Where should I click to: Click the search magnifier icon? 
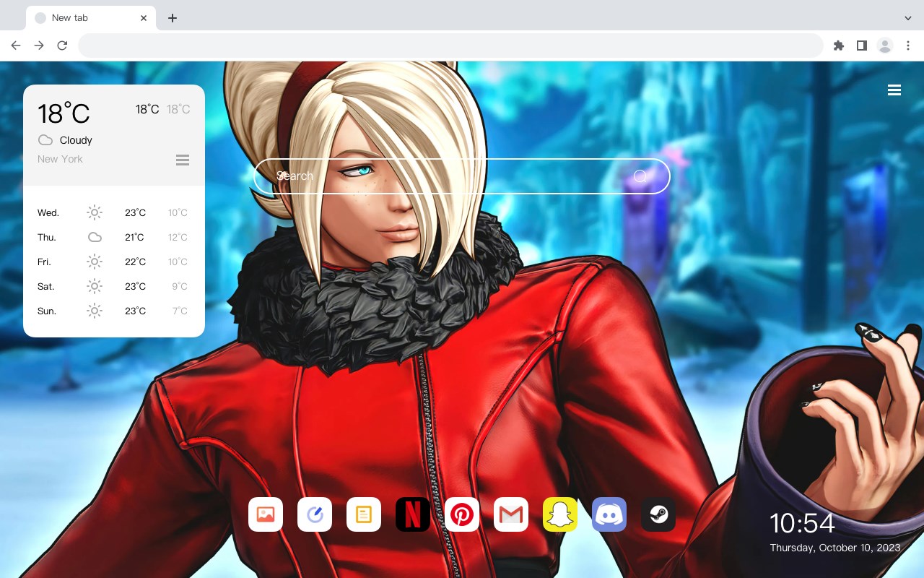(x=640, y=176)
